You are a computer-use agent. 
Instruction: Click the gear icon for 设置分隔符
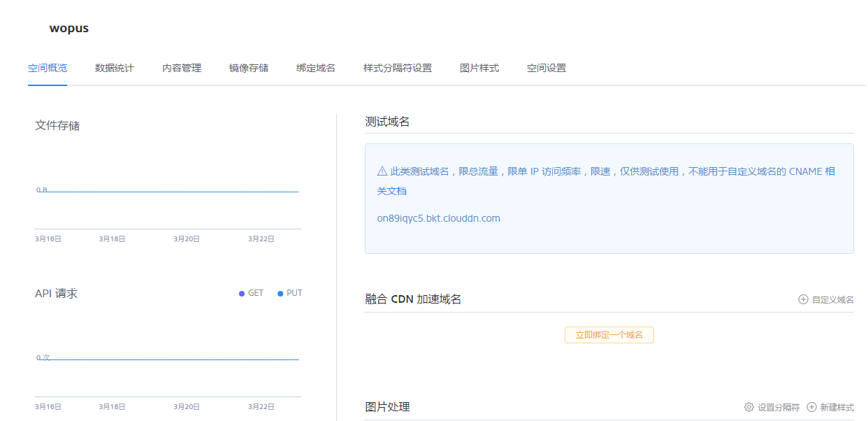(x=749, y=407)
